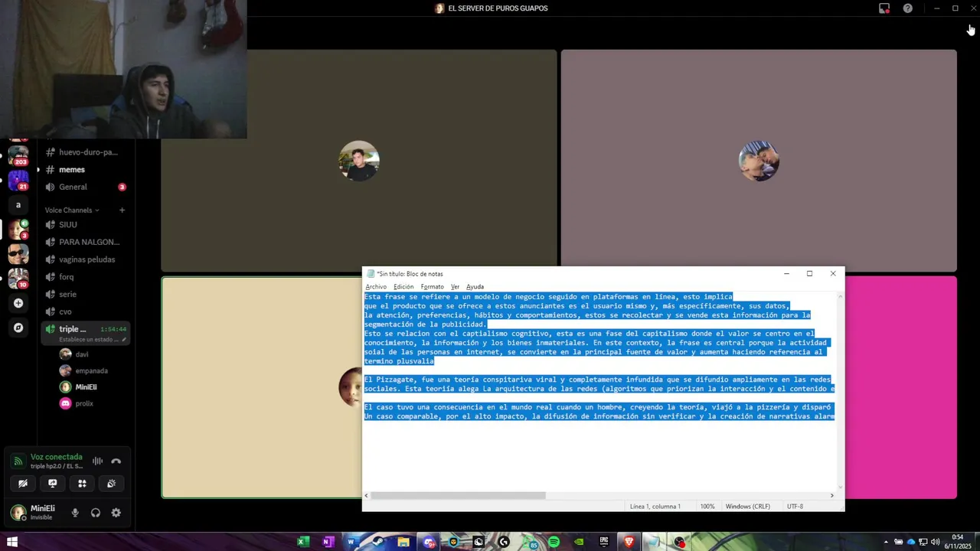
Task: Open OneNote from the taskbar
Action: point(328,542)
